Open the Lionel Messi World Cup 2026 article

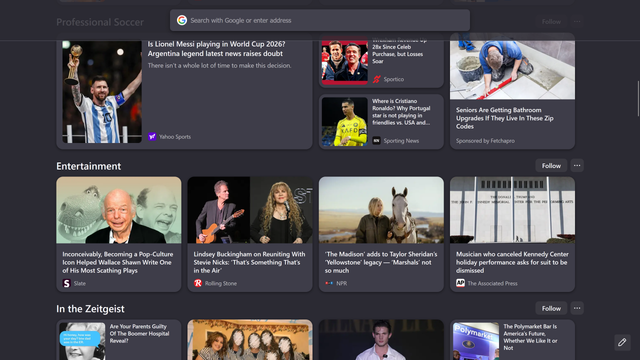click(216, 49)
